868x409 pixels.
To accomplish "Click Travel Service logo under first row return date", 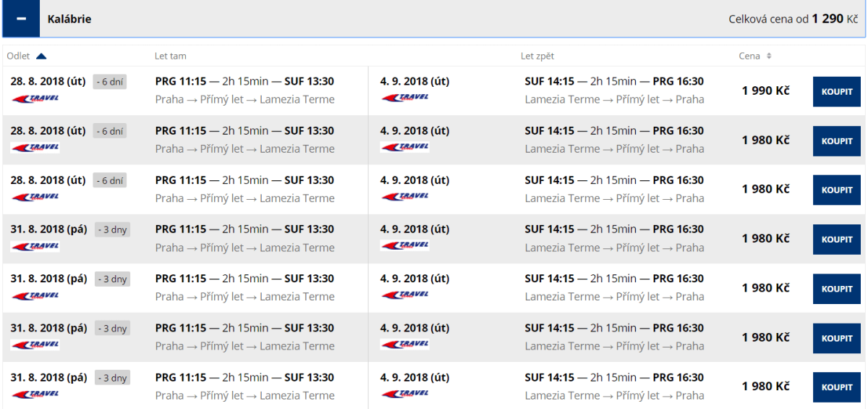I will pyautogui.click(x=405, y=98).
